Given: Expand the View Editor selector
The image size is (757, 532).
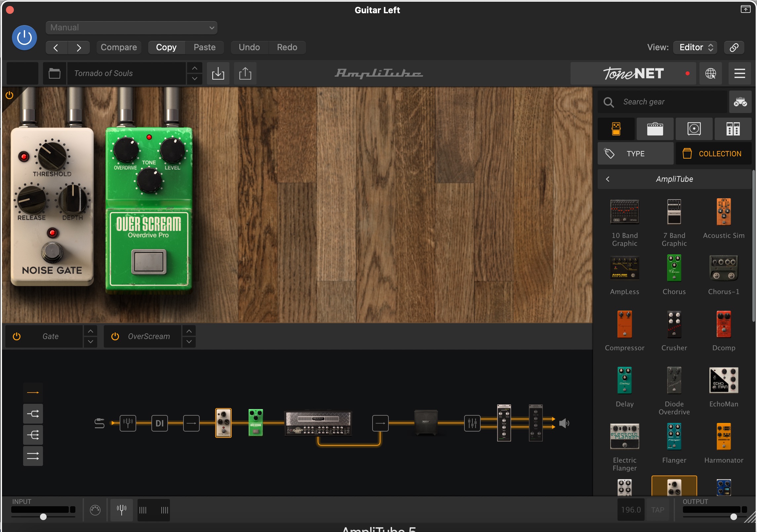Looking at the screenshot, I should tap(696, 47).
